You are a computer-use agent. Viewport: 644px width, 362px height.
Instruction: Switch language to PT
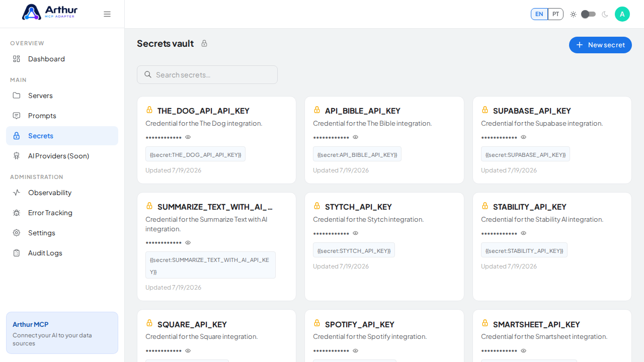pyautogui.click(x=555, y=14)
